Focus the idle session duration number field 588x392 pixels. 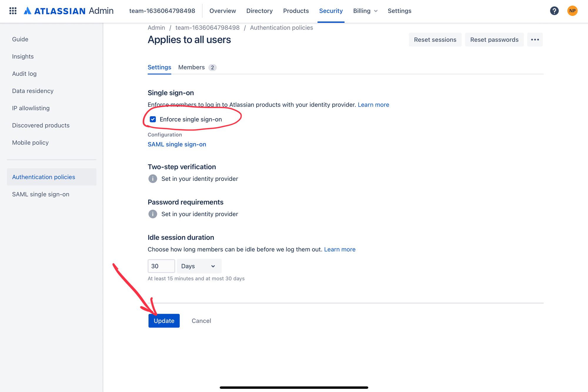tap(161, 266)
